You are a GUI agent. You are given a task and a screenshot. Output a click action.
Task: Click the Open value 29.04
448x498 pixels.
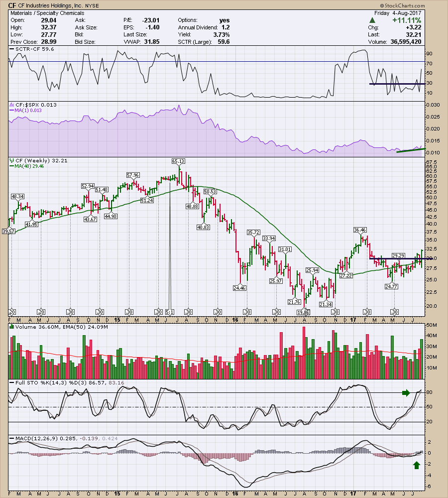(x=49, y=20)
